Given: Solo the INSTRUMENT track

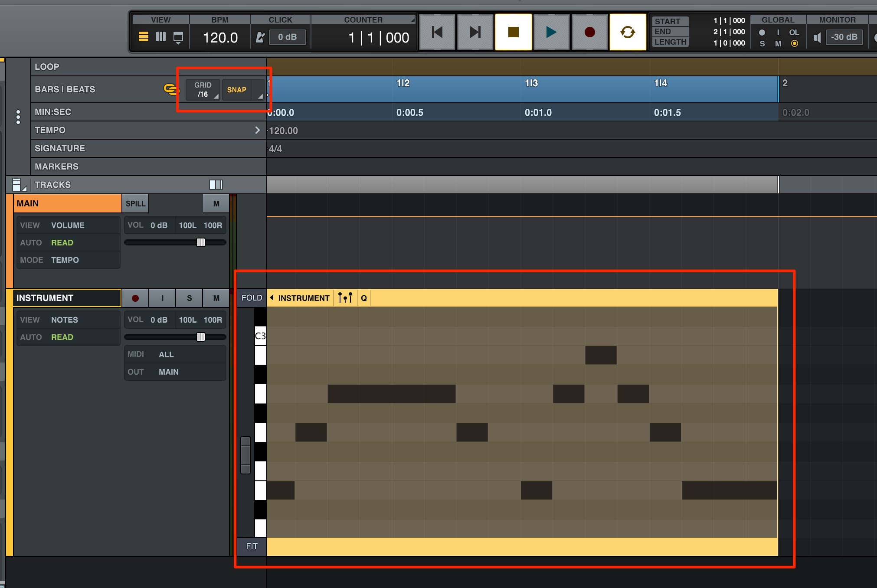Looking at the screenshot, I should [189, 298].
